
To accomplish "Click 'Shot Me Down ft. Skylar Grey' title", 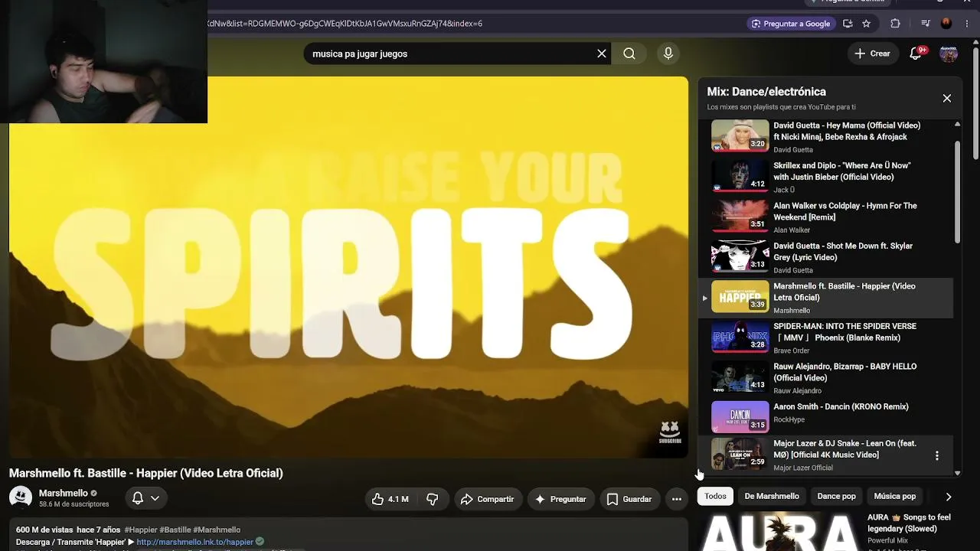I will click(843, 252).
